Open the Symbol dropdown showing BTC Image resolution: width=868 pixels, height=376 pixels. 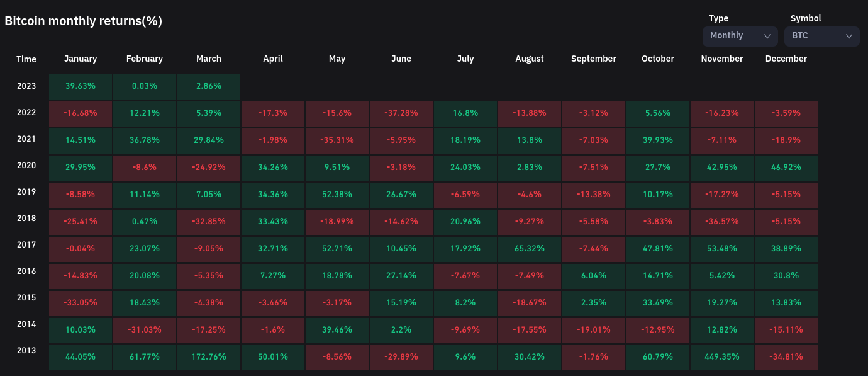[821, 36]
